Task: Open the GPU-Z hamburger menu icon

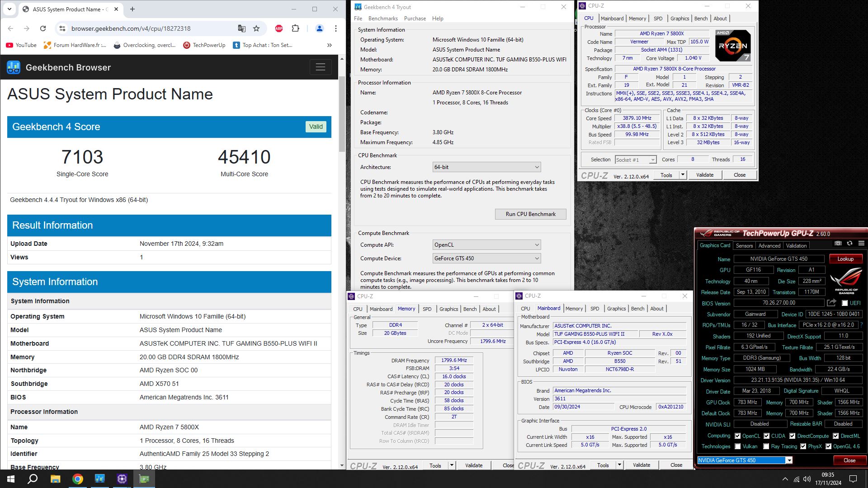Action: tap(861, 243)
